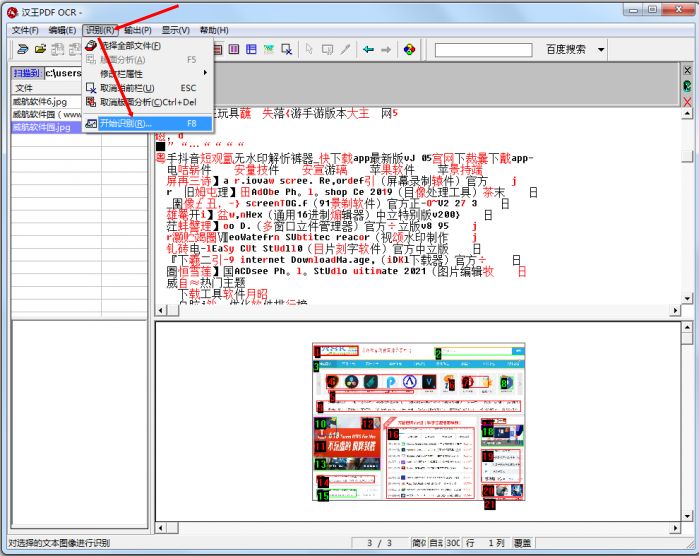The image size is (699, 556).
Task: Open the 输出(P) menu
Action: (x=138, y=30)
